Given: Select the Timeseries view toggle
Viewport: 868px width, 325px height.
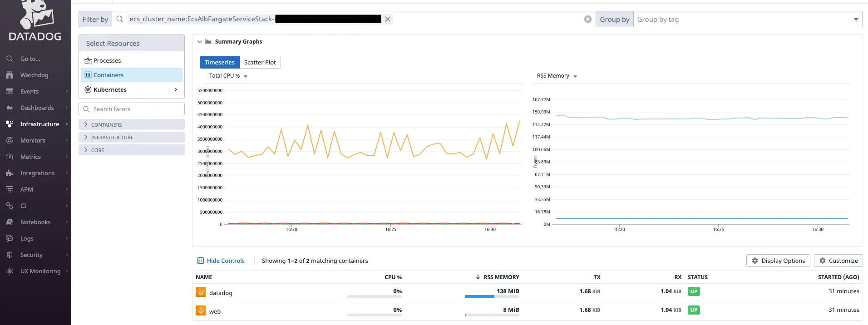Looking at the screenshot, I should coord(219,62).
